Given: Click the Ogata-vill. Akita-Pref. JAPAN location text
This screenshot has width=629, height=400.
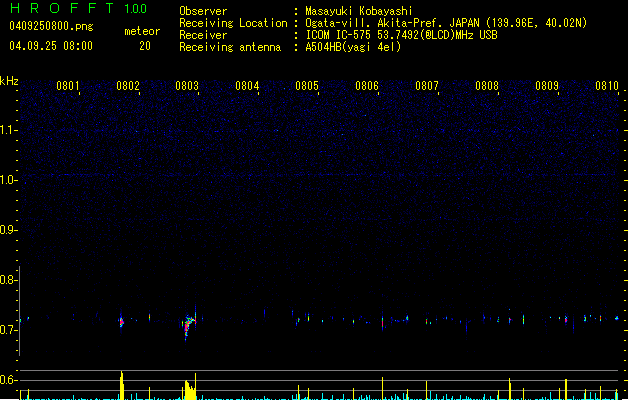Looking at the screenshot, I should pyautogui.click(x=446, y=23).
